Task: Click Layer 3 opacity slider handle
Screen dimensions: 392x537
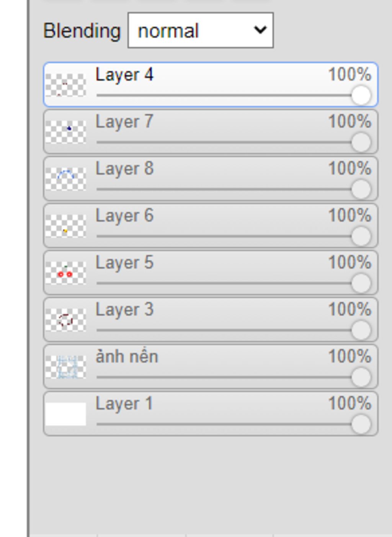Action: [361, 330]
